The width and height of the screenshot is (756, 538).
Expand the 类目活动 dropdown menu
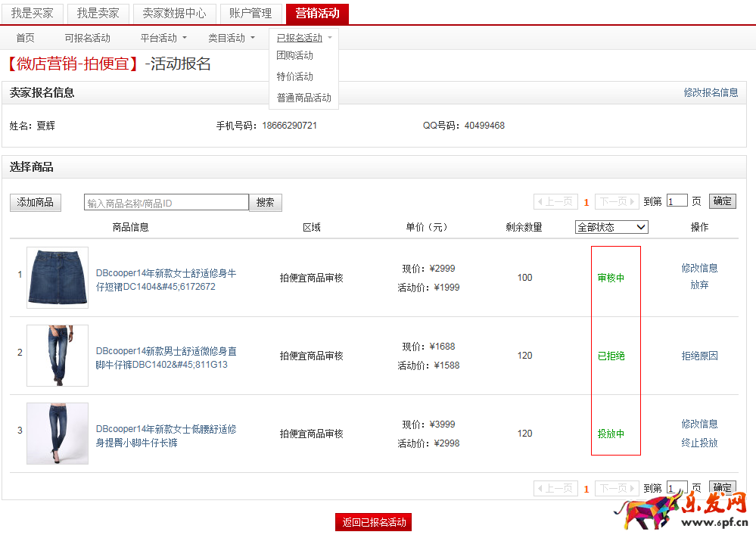coord(231,38)
